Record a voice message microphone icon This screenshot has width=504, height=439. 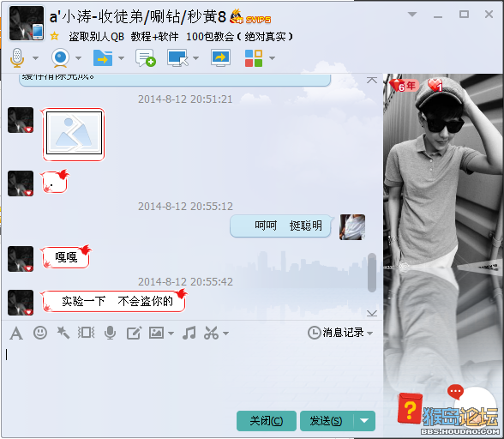(x=110, y=333)
